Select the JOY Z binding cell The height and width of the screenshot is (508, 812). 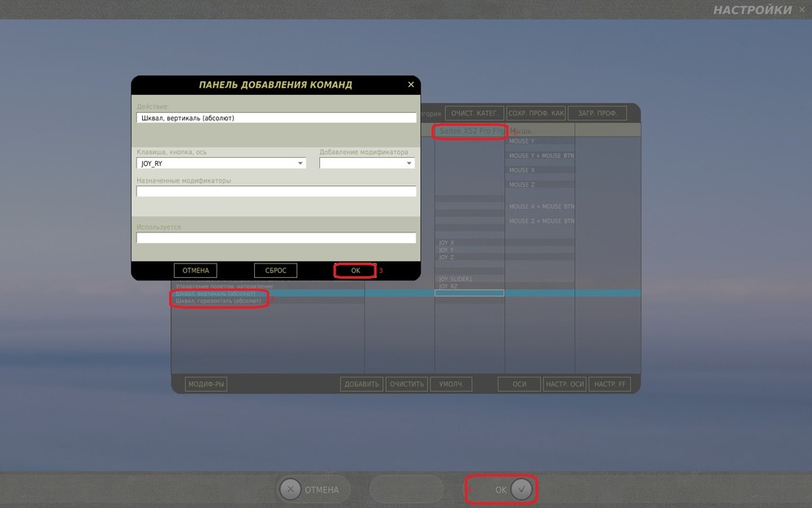point(469,257)
